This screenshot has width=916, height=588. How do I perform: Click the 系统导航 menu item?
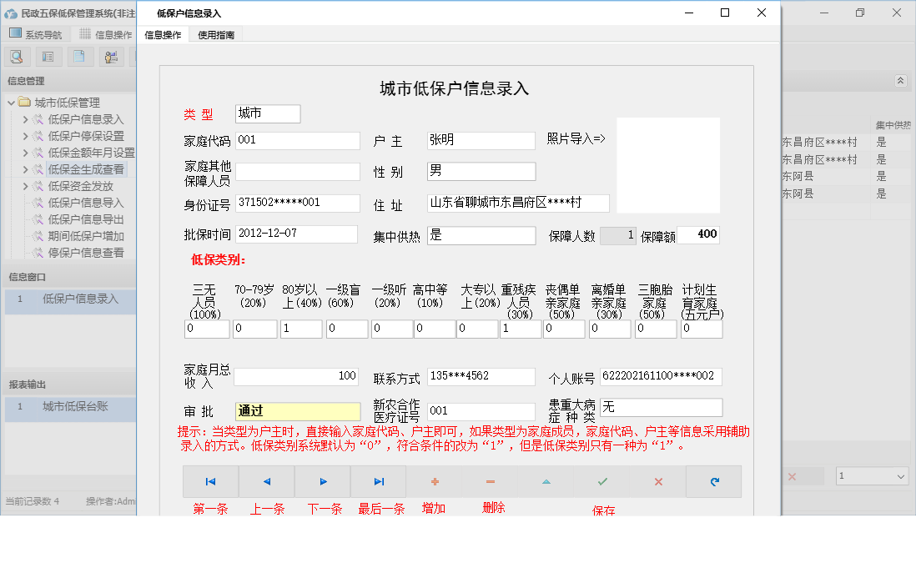click(x=43, y=34)
